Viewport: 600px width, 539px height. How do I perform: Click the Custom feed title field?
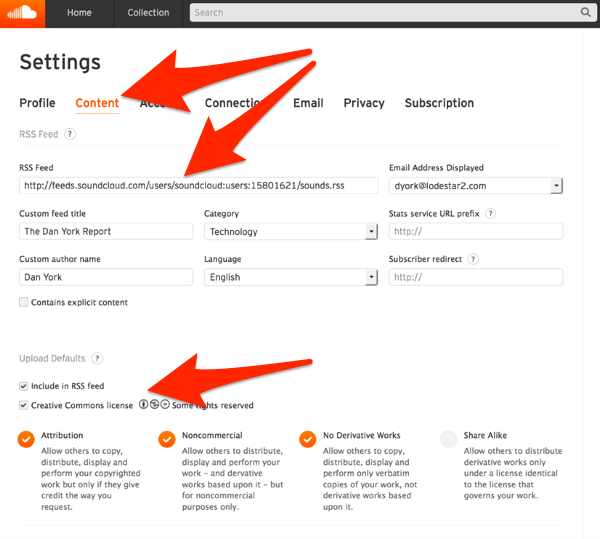pyautogui.click(x=106, y=231)
